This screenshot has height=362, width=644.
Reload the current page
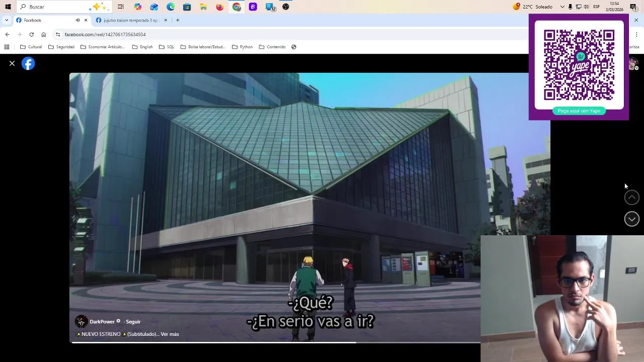pyautogui.click(x=31, y=34)
